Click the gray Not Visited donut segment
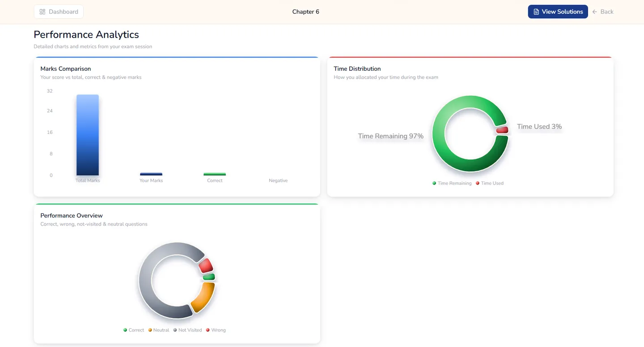The image size is (644, 347). (x=146, y=281)
